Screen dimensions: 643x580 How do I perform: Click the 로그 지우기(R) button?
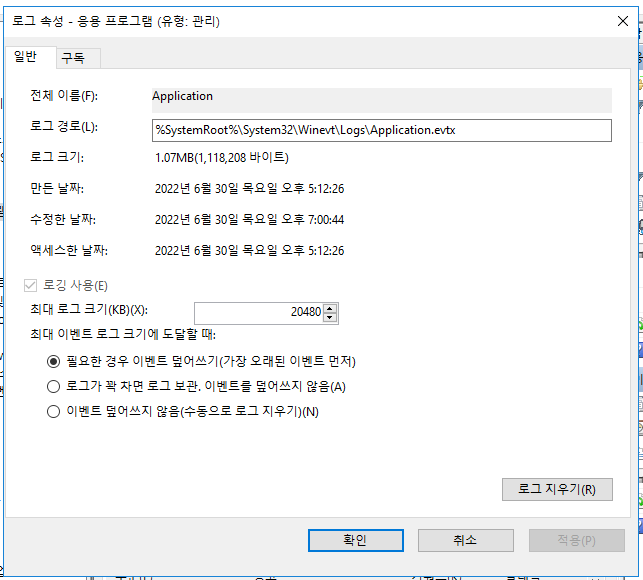557,489
